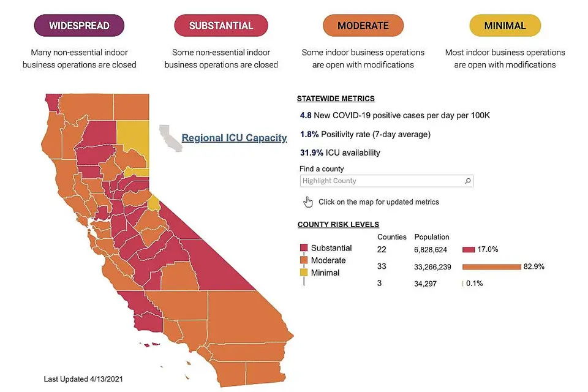Click the red SUBSTANTIAL tier badge

click(x=222, y=26)
